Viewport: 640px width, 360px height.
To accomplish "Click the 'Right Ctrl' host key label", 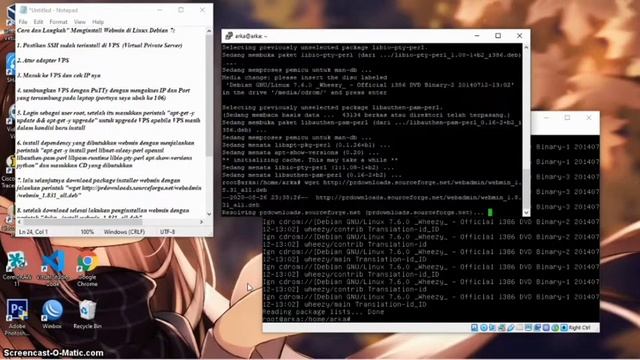I will tap(580, 328).
